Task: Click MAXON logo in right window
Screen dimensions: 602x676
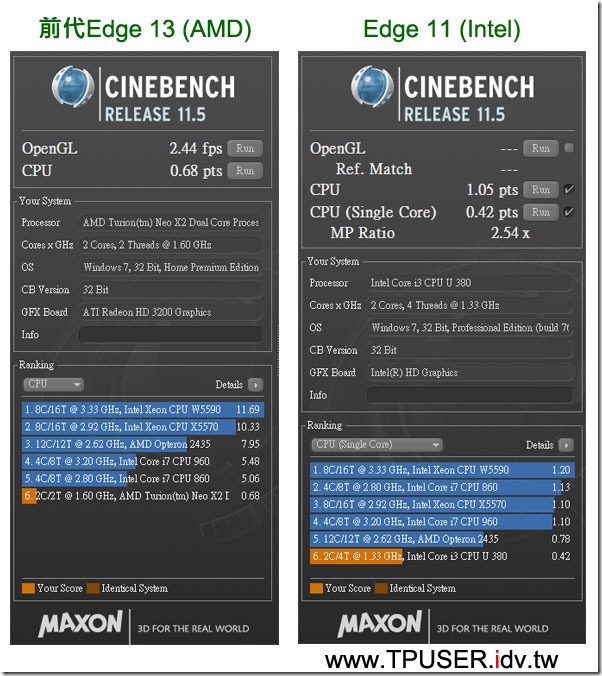Action: click(x=380, y=623)
